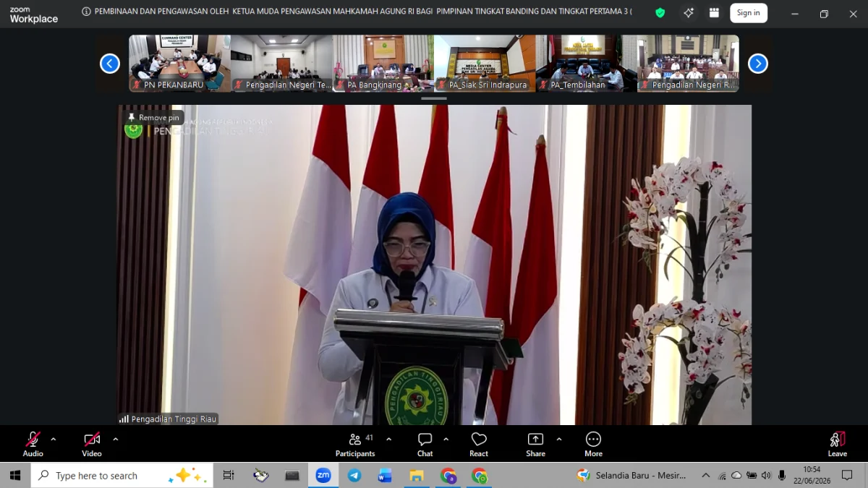Show next participant thumbnails arrow

point(758,64)
